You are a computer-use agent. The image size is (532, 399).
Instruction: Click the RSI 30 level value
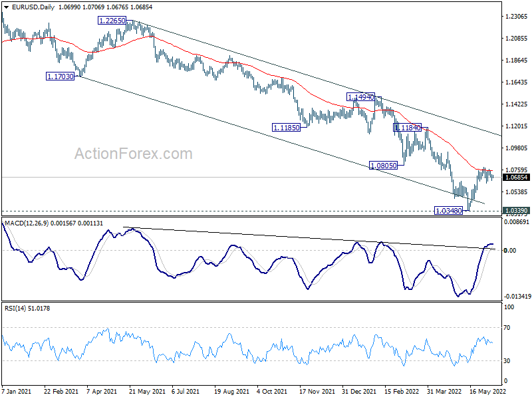pyautogui.click(x=507, y=361)
